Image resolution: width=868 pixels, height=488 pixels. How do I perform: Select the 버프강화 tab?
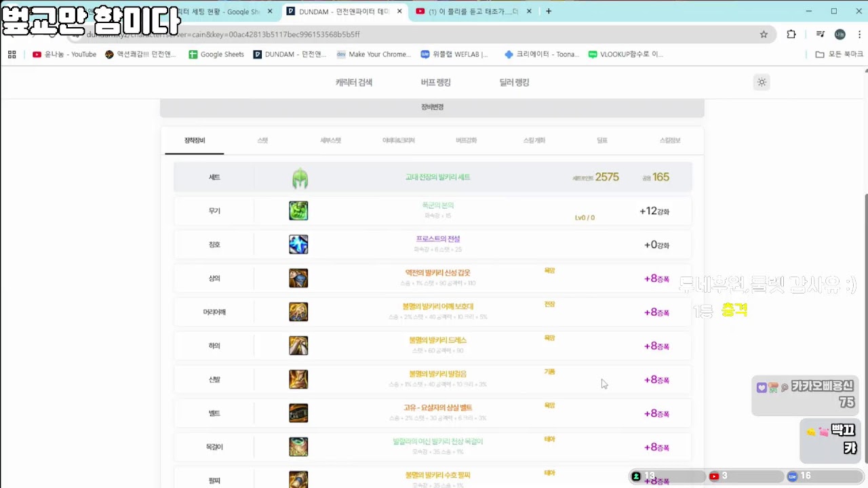click(466, 140)
